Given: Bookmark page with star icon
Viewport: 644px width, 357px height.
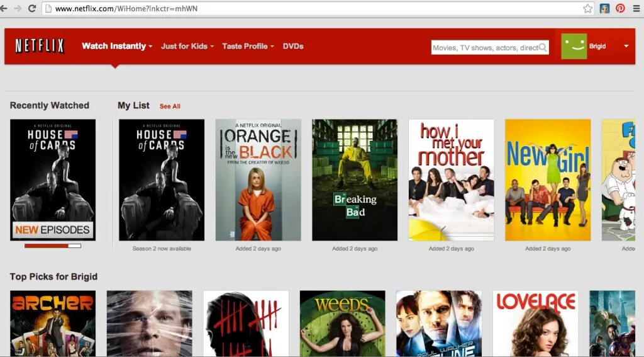Looking at the screenshot, I should (588, 8).
